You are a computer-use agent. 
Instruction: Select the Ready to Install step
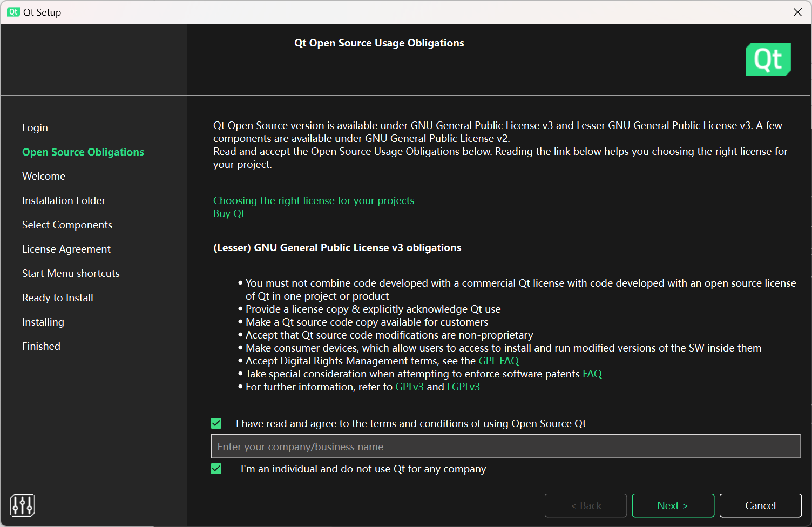pos(58,298)
